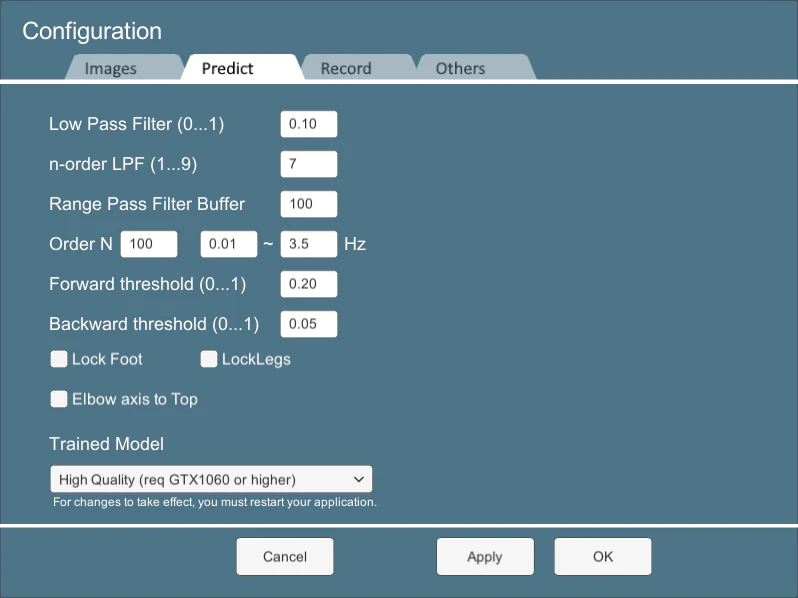Click the n-order LPF (1...9) label
This screenshot has height=598, width=798.
point(123,164)
